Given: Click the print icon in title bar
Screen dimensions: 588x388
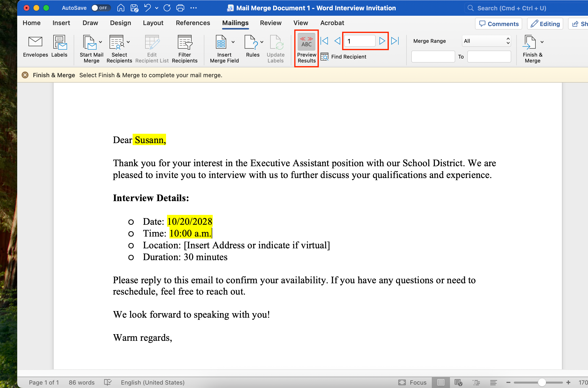Looking at the screenshot, I should (180, 8).
